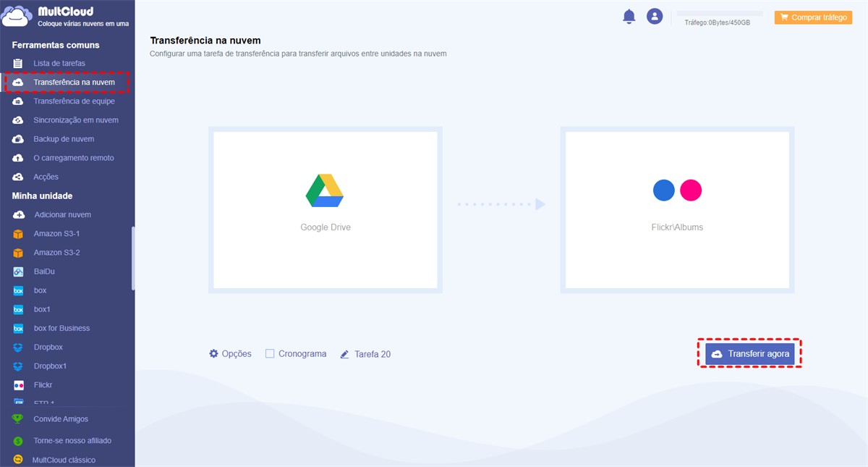Click the Acções cloud icon
Image resolution: width=868 pixels, height=467 pixels.
tap(18, 177)
